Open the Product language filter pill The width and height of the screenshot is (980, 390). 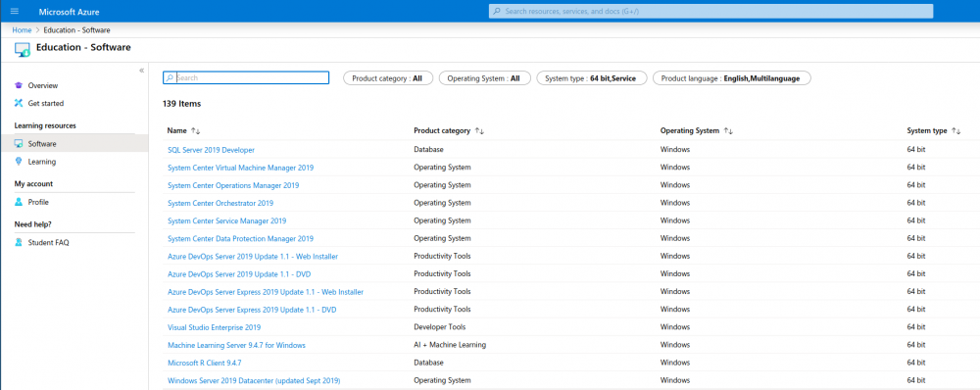pyautogui.click(x=731, y=78)
